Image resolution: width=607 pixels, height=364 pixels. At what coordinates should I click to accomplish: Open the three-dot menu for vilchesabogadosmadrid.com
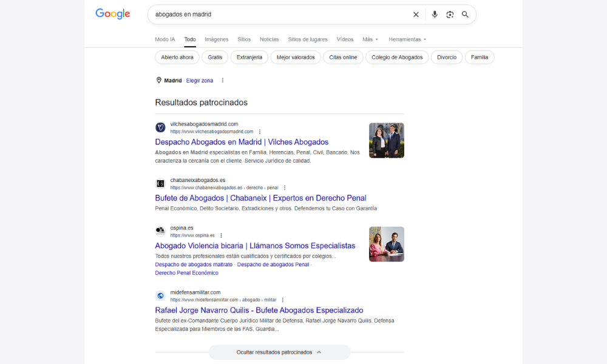point(260,132)
